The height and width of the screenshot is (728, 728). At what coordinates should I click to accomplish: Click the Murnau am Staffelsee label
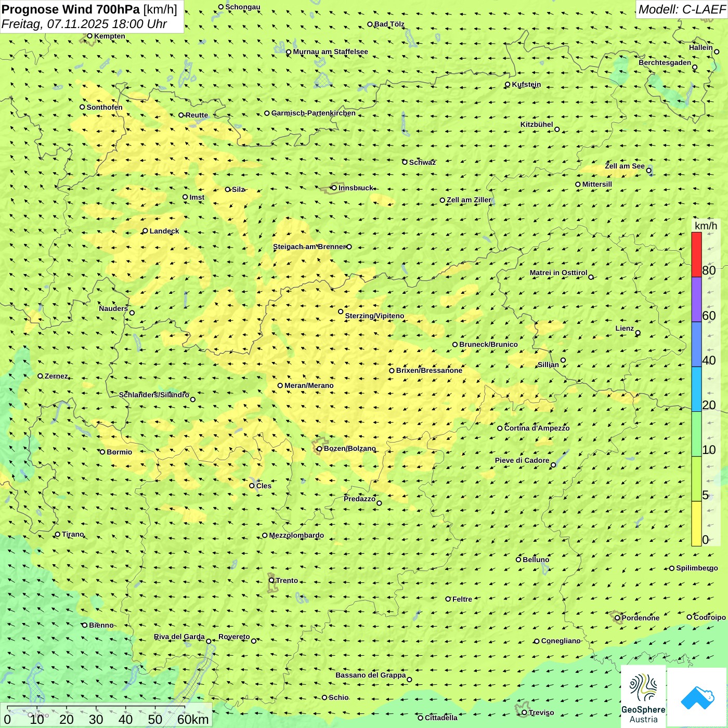coord(330,51)
